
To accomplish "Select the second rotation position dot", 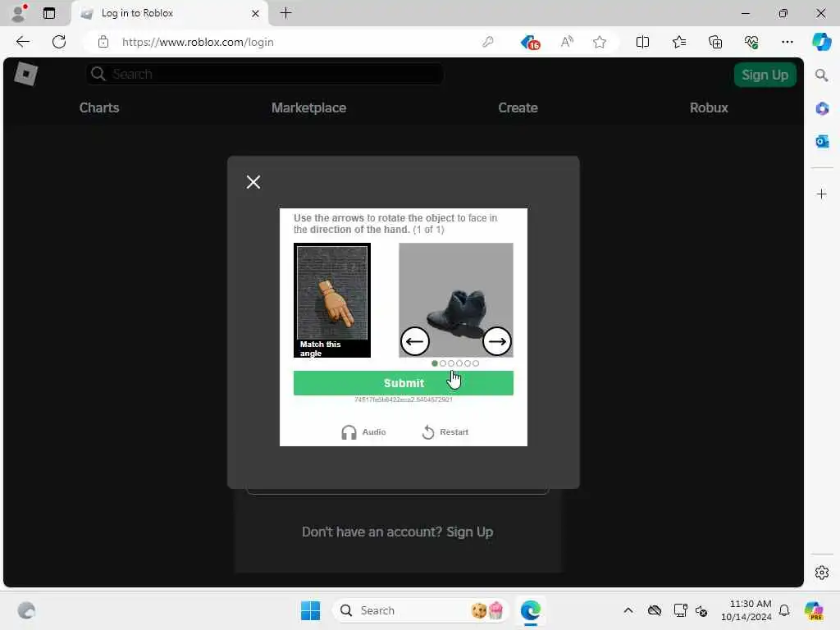I will tap(442, 363).
